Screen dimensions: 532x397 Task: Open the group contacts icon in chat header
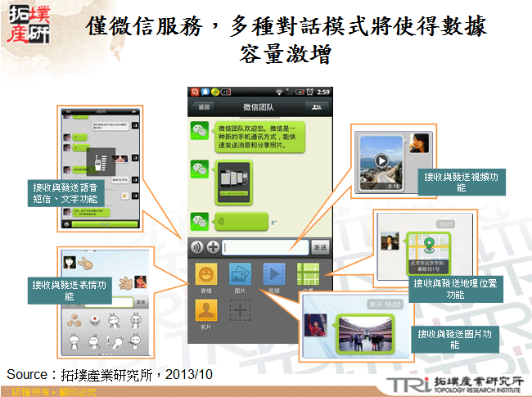click(x=316, y=107)
